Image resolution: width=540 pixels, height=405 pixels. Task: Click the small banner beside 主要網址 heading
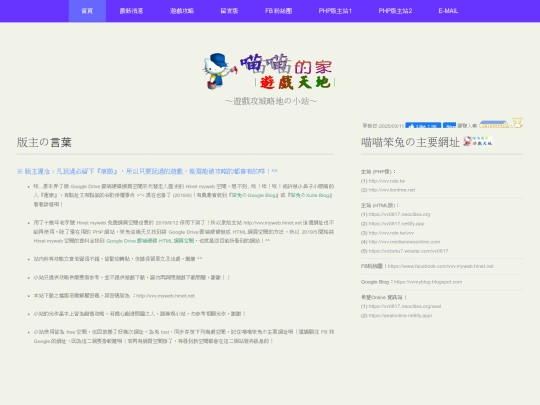[x=478, y=141]
